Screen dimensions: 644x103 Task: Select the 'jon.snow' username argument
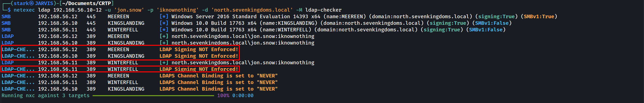pos(129,10)
